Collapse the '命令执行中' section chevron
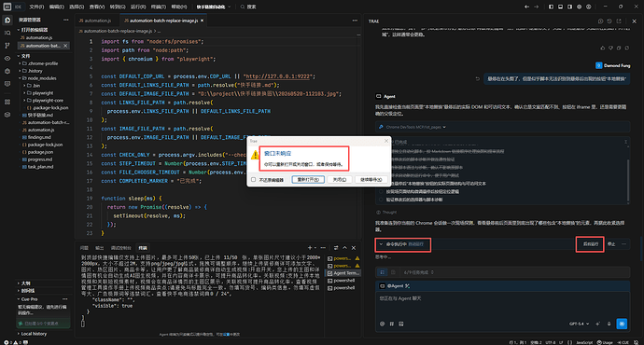 [381, 244]
